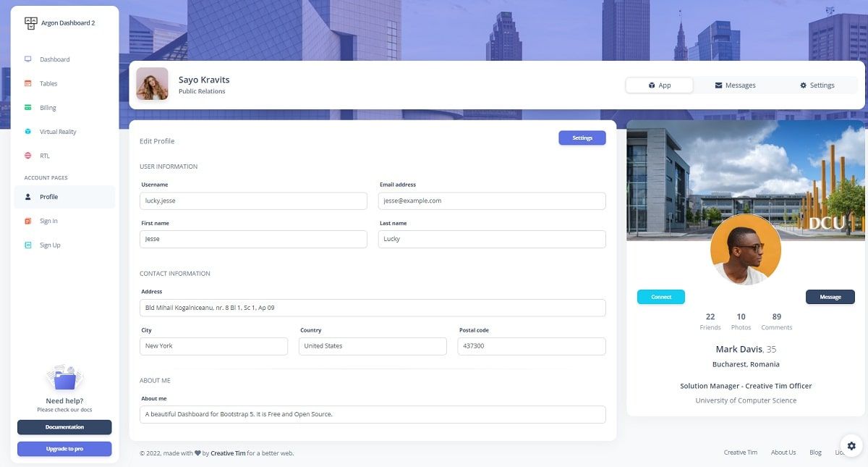Open the Documentation button in sidebar
This screenshot has height=467, width=868.
(64, 426)
